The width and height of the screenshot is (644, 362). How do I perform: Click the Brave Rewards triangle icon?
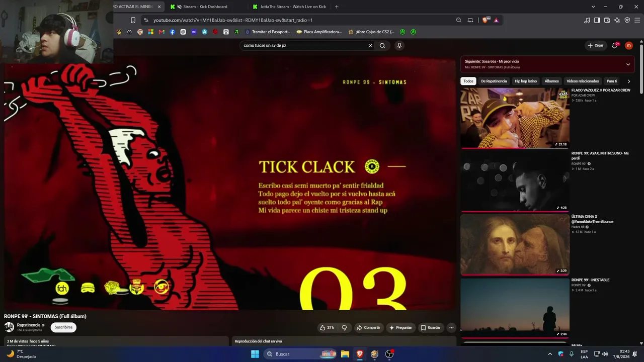click(x=496, y=20)
